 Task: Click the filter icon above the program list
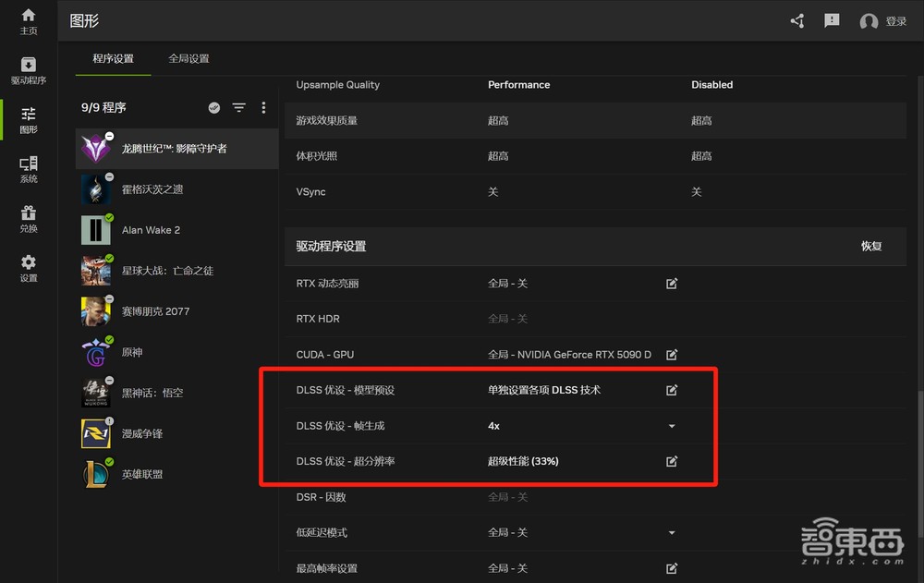tap(238, 107)
